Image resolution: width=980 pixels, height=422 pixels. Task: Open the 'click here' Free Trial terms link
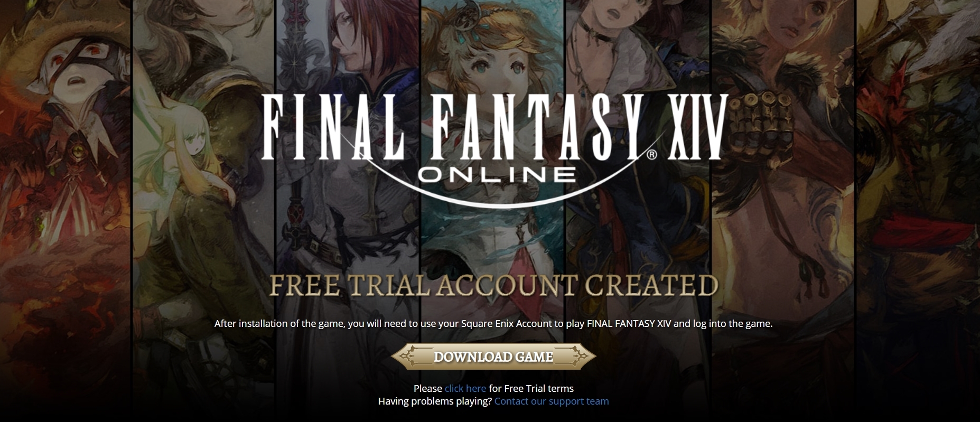pyautogui.click(x=465, y=389)
